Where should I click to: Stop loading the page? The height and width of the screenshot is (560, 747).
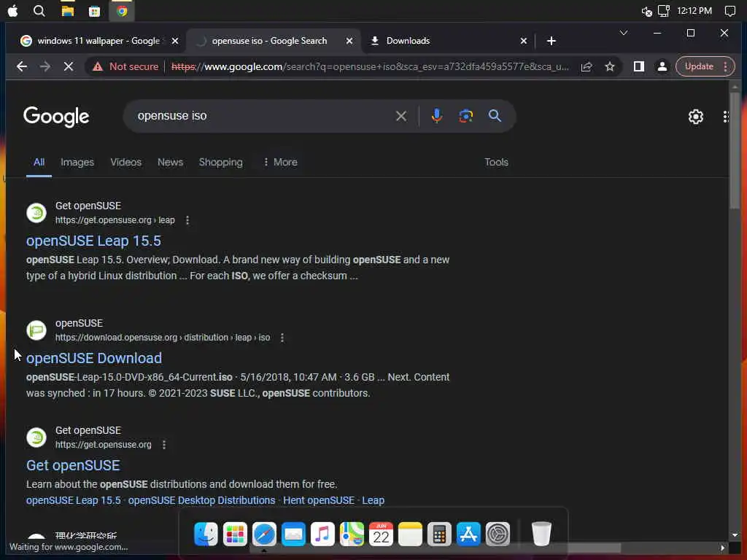coord(69,66)
